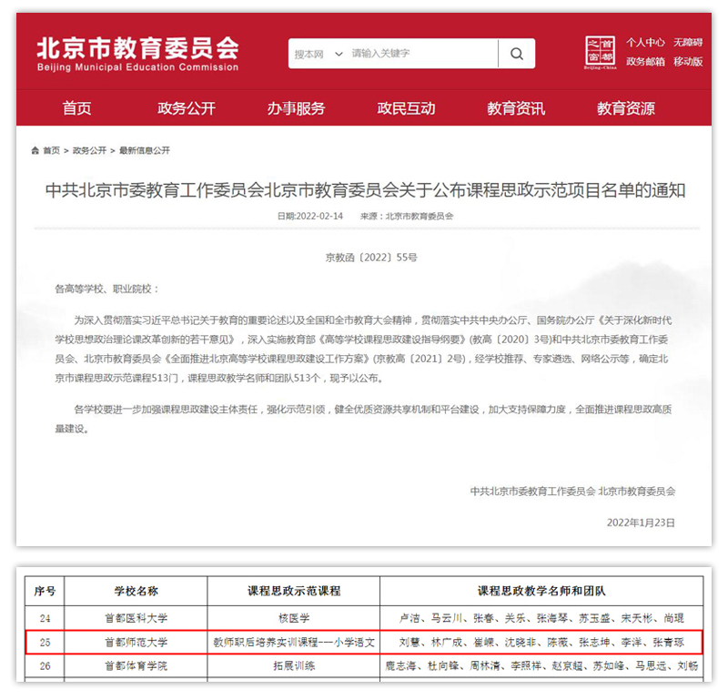Click the team cell starting with 卢洁
The width and height of the screenshot is (728, 700).
541,618
